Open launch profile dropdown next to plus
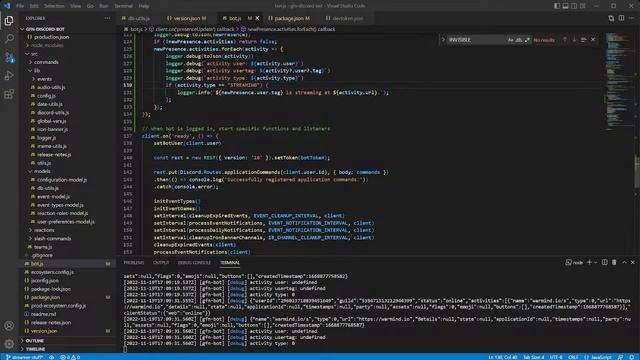640x360 pixels. [596, 262]
